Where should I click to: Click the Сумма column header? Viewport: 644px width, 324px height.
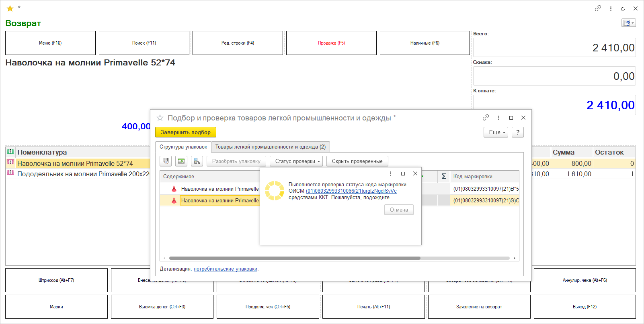[x=572, y=152]
